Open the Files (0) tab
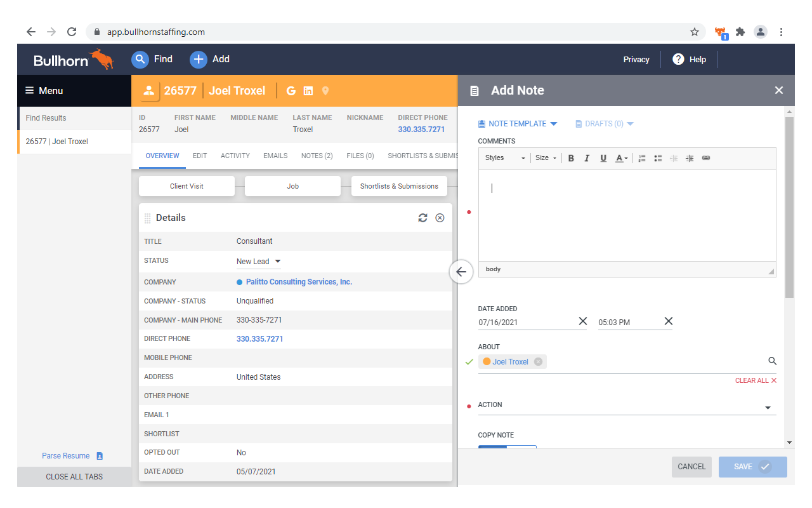The height and width of the screenshot is (508, 812). [x=360, y=156]
